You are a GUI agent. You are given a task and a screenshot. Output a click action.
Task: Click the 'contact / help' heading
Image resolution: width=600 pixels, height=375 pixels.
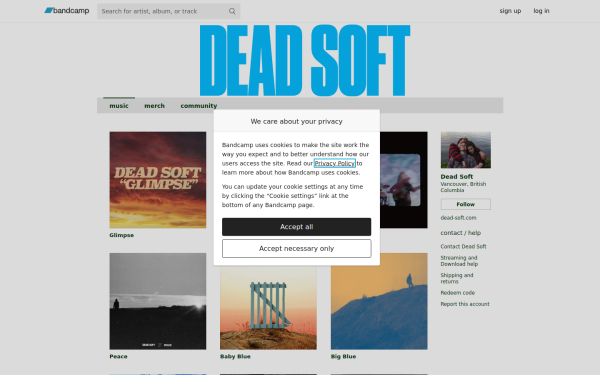pyautogui.click(x=461, y=233)
